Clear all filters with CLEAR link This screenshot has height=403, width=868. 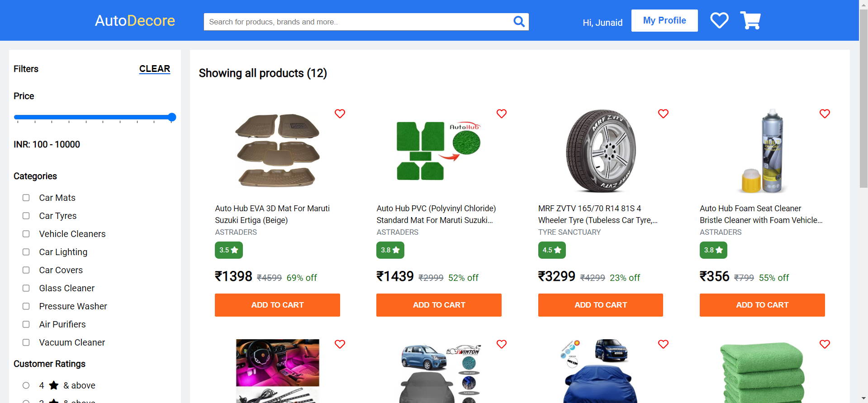click(x=155, y=69)
